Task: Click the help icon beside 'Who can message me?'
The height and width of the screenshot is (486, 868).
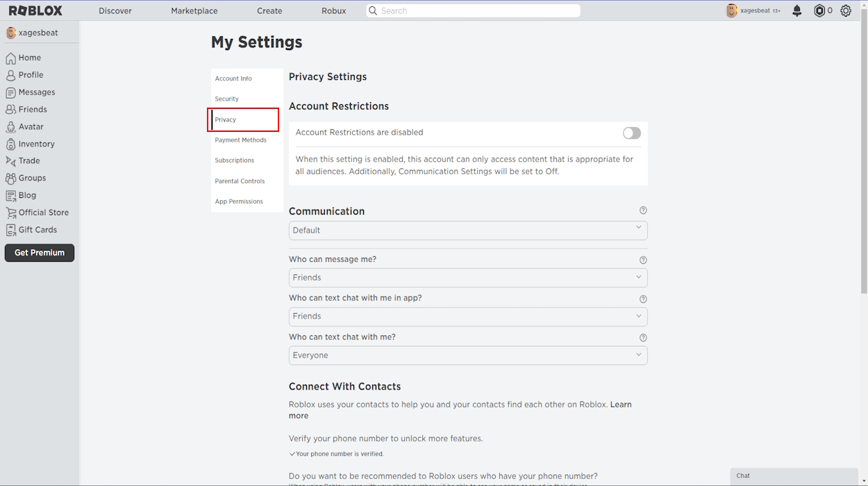Action: (x=642, y=260)
